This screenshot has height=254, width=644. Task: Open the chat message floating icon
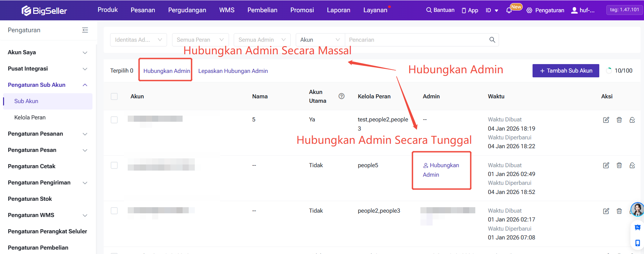pos(637,227)
